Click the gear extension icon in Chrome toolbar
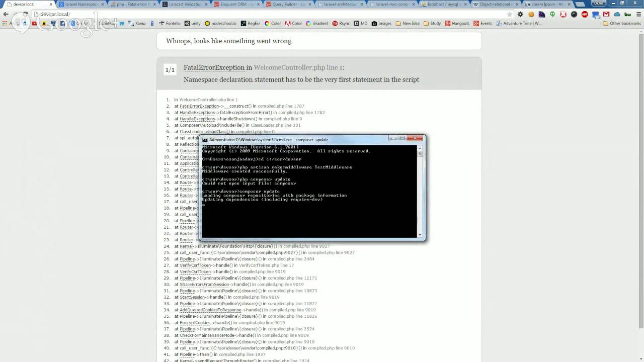This screenshot has height=362, width=644. pos(520,14)
